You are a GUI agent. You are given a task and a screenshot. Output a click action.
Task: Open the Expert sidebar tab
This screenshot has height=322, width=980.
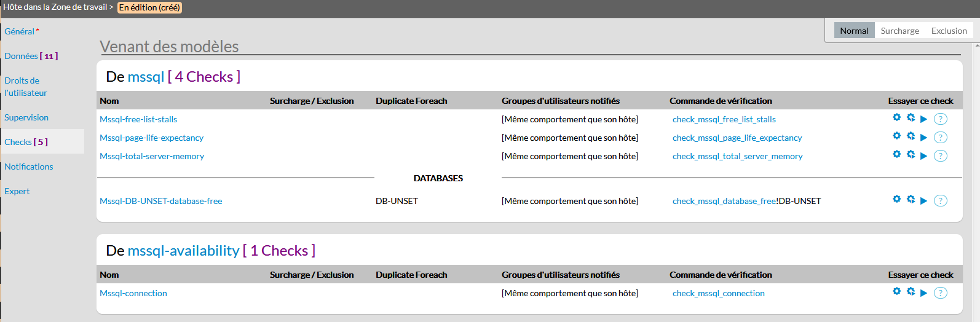pos(17,191)
